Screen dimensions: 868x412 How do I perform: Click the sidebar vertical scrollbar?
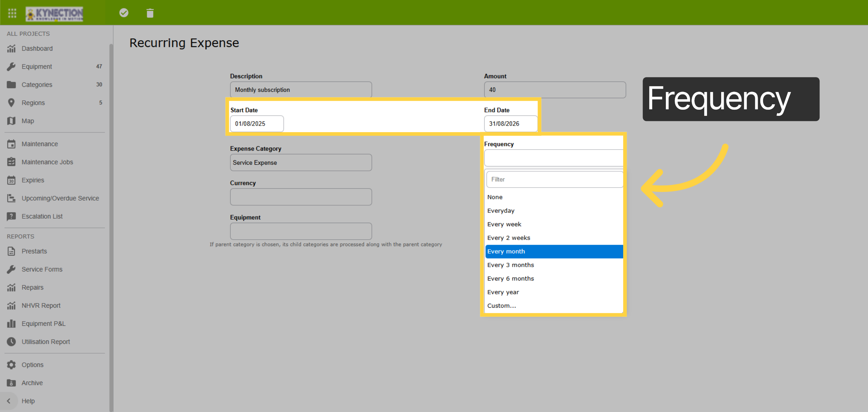(111, 227)
